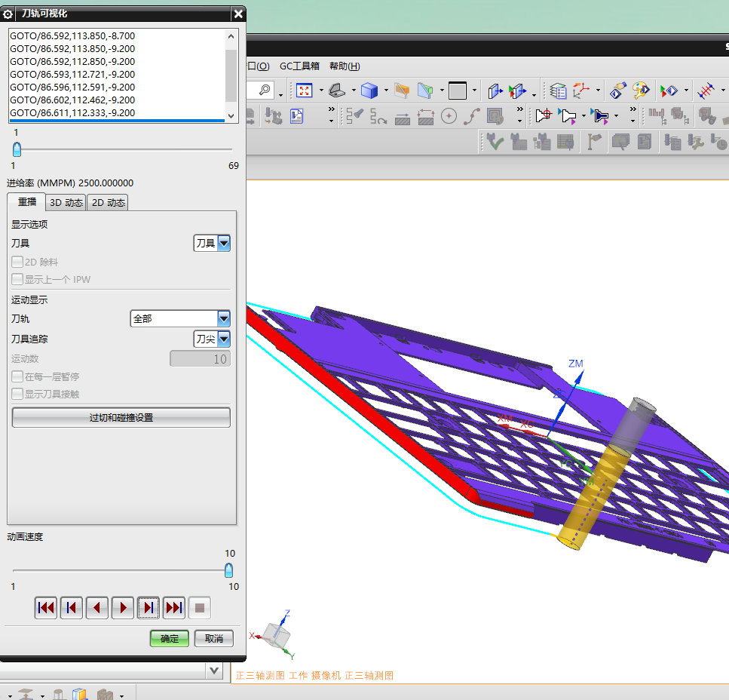729x700 pixels.
Task: Click the tool path position slider handle
Action: (x=17, y=149)
